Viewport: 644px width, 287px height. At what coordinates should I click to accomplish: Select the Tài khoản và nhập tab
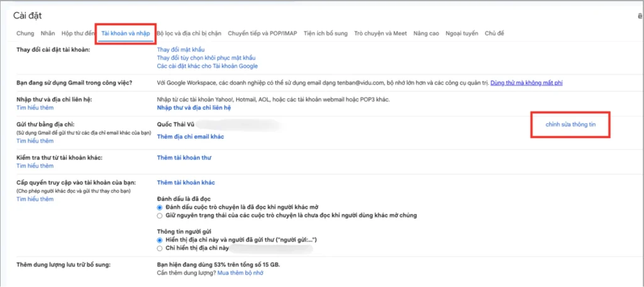tap(126, 34)
